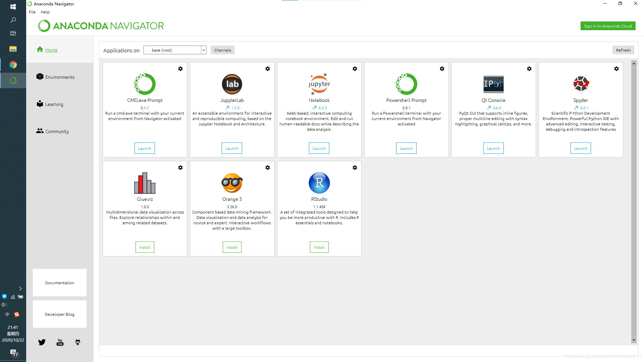644x362 pixels.
Task: Click the JupyterLab 1.2.6 update arrow
Action: point(227,108)
